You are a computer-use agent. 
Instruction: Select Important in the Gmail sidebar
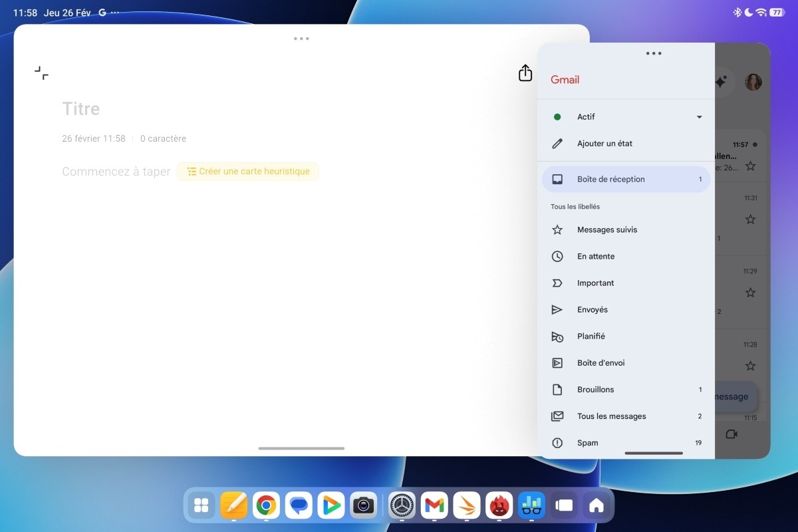[x=595, y=283]
